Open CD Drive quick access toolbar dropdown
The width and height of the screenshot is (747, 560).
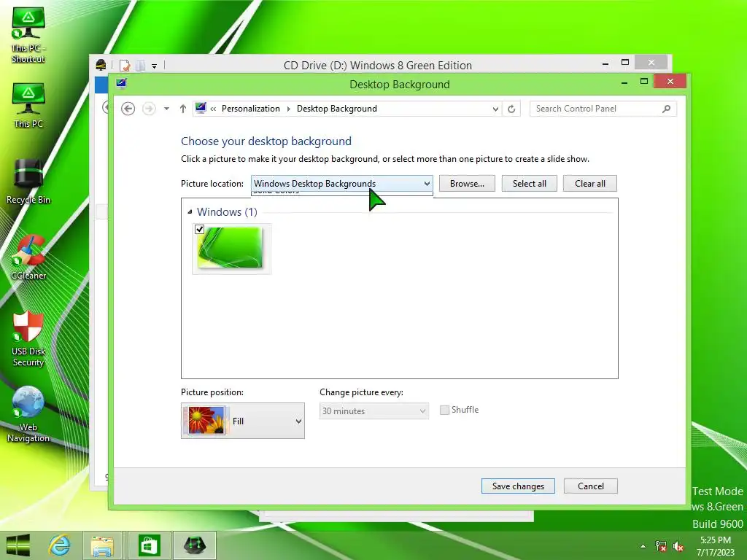[155, 66]
